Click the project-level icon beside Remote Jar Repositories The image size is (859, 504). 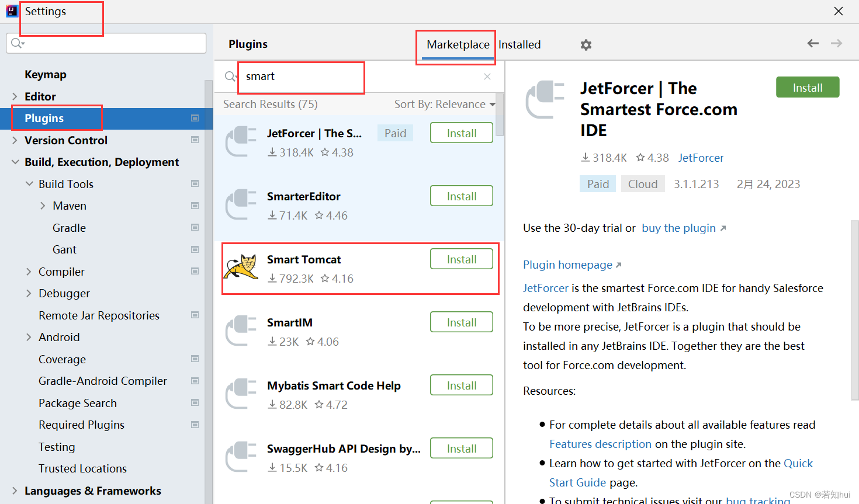coord(195,315)
